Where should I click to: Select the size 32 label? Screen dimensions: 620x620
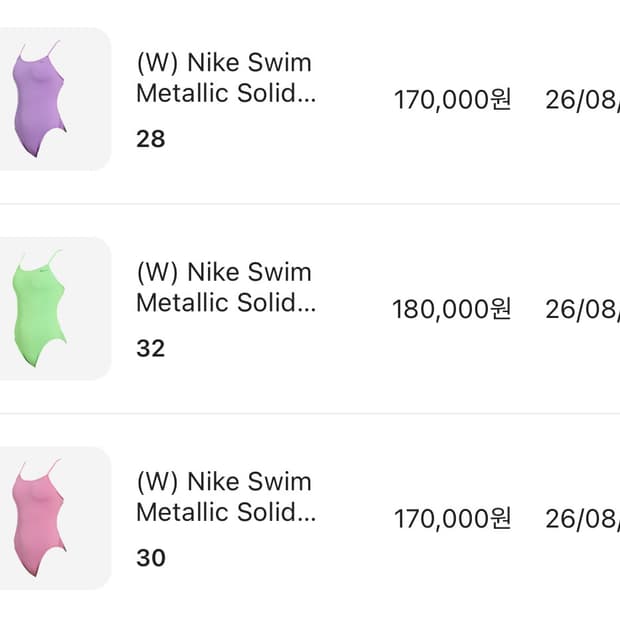point(150,349)
